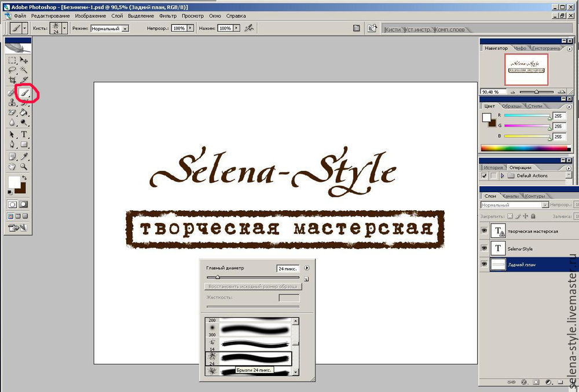Toggle the Default Actions checkmark
This screenshot has height=392, width=579.
coord(484,175)
